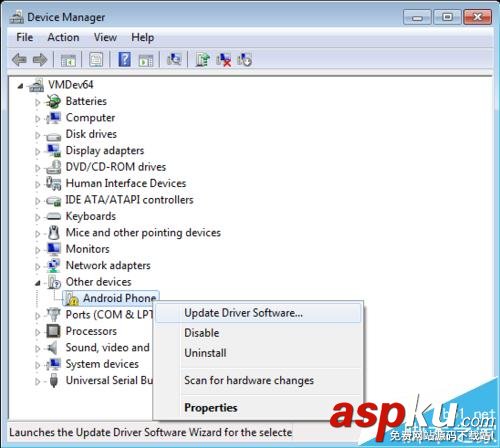Minimize the Device Manager window

click(417, 17)
